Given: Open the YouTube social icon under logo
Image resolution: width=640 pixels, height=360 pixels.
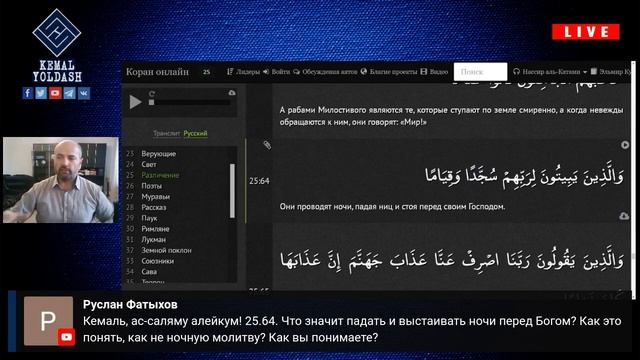Looking at the screenshot, I should coord(55,93).
